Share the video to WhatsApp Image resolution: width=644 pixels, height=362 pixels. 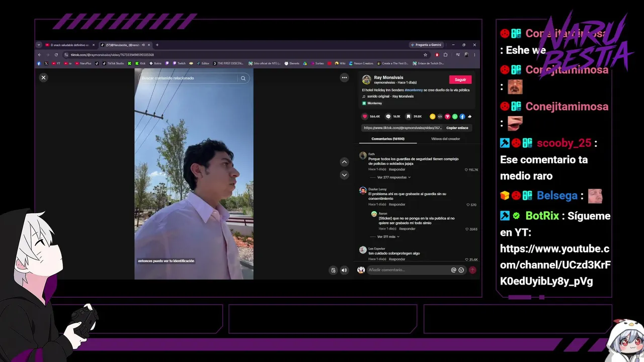(x=455, y=117)
